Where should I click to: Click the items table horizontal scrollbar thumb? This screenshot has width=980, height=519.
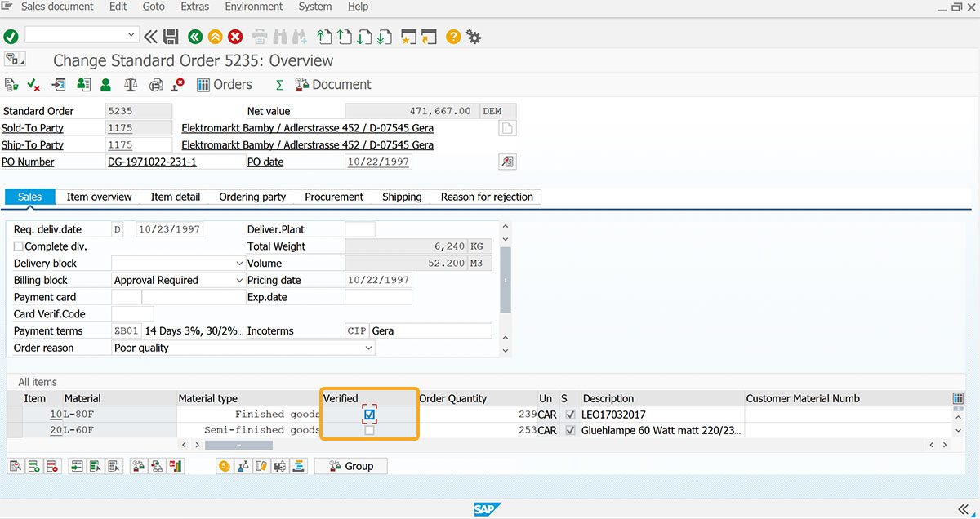238,445
